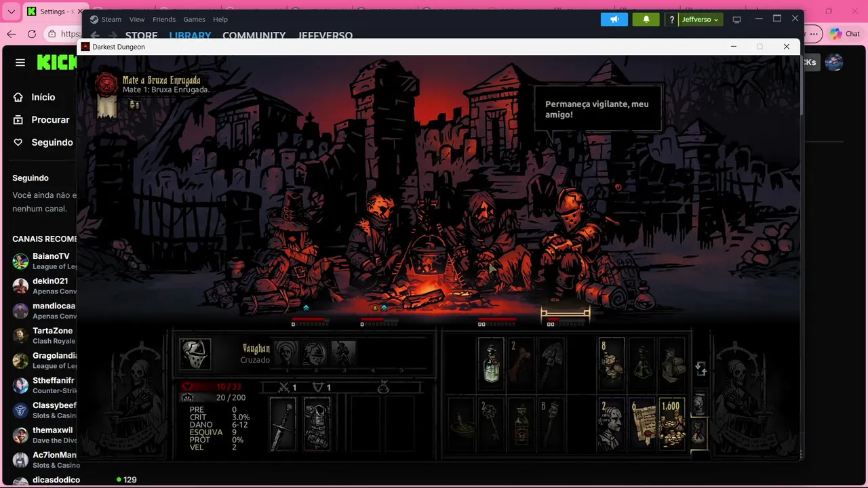Go back in the browser
Screen dimensions: 868x488
12,34
